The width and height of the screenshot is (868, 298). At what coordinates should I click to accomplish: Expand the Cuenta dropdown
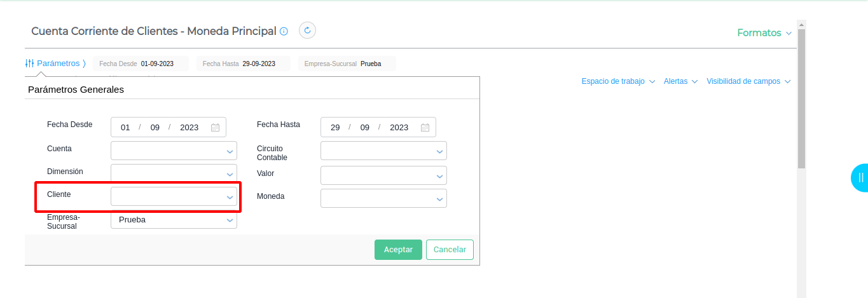(174, 151)
